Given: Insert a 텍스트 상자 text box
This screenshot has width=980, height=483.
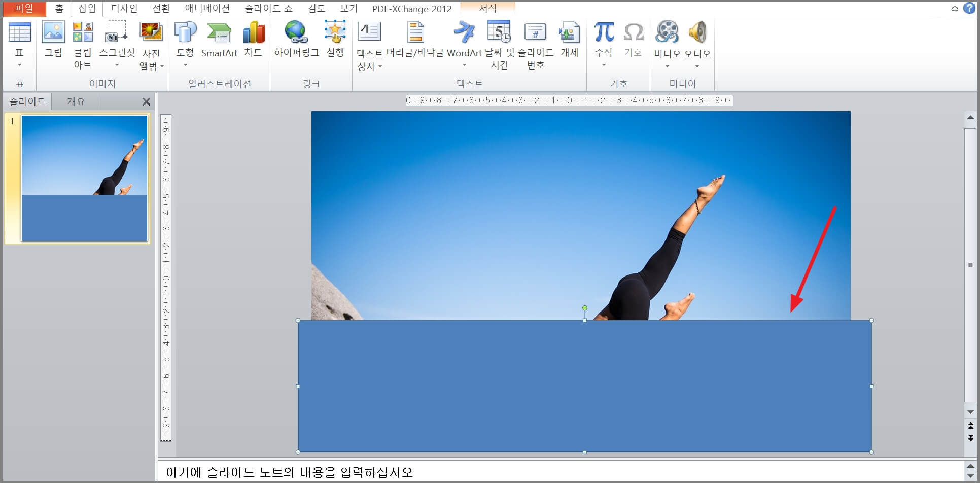Looking at the screenshot, I should pos(369,31).
